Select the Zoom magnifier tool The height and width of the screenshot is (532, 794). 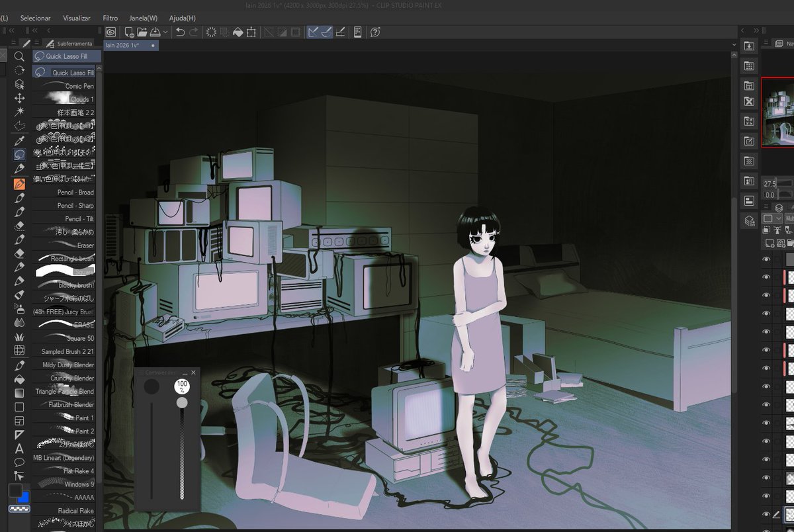(x=19, y=57)
